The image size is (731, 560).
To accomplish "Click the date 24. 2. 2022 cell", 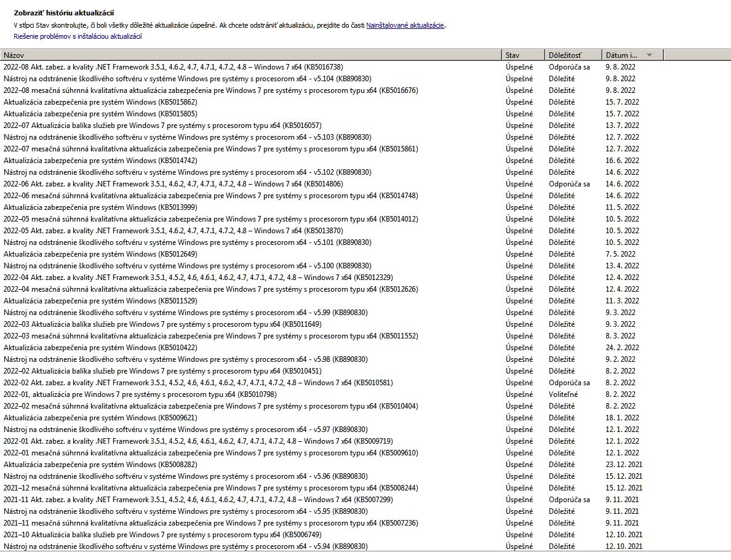I will point(622,347).
